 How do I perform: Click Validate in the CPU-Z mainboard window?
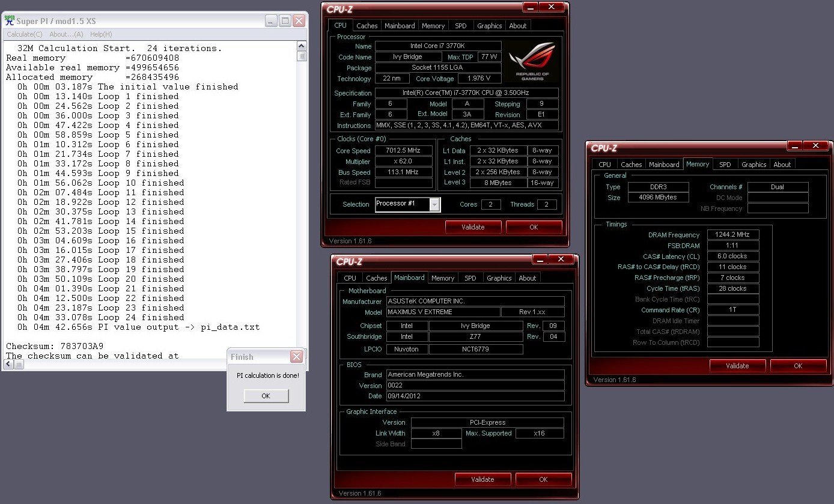click(x=482, y=479)
